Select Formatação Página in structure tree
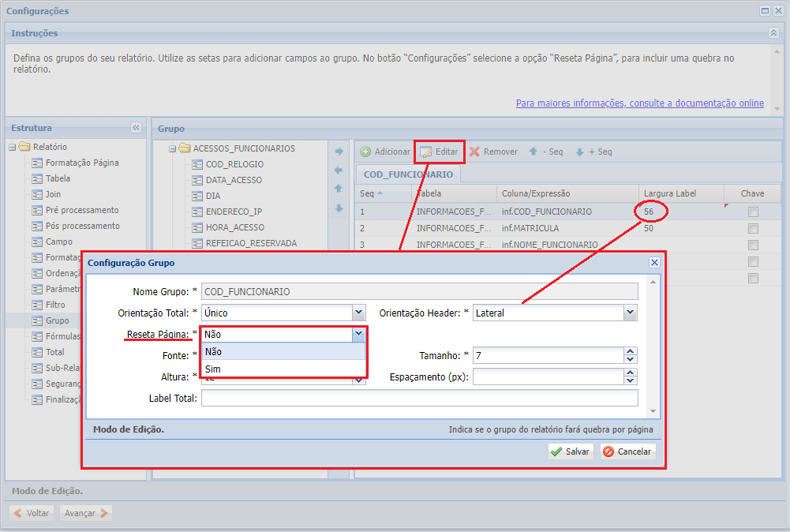Viewport: 790px width, 532px height. coord(82,163)
